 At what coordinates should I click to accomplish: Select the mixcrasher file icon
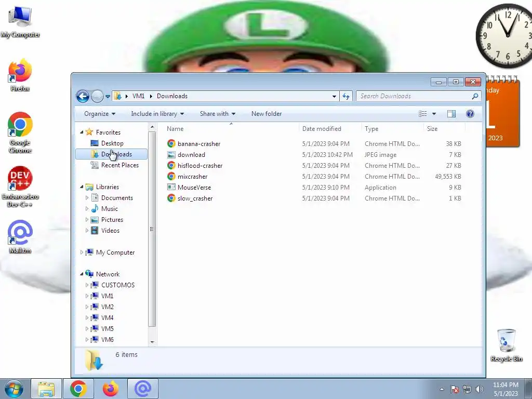point(171,177)
